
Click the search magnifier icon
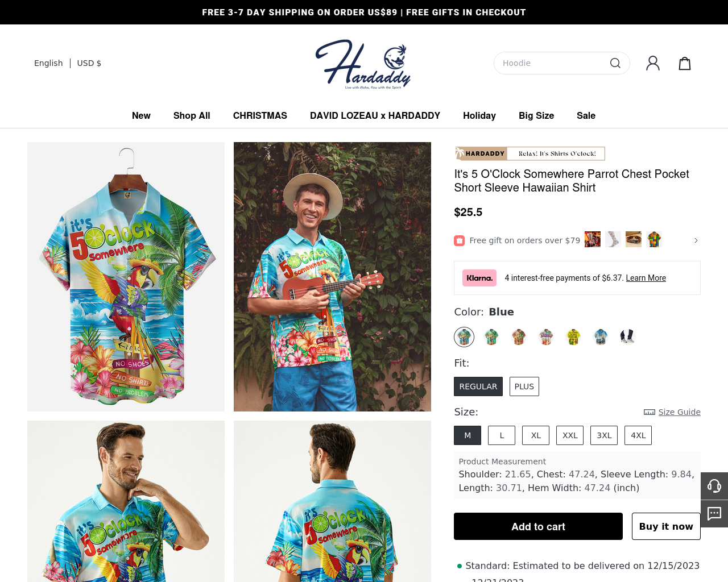pos(615,63)
